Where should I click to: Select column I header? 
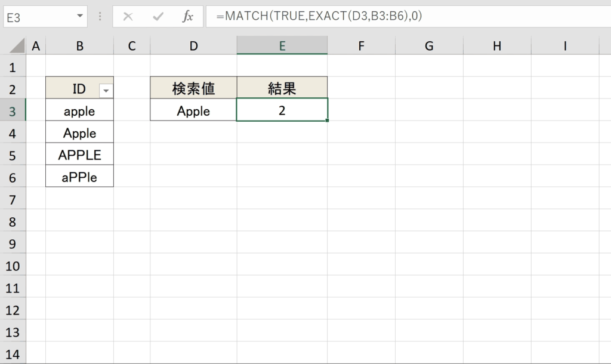click(564, 45)
